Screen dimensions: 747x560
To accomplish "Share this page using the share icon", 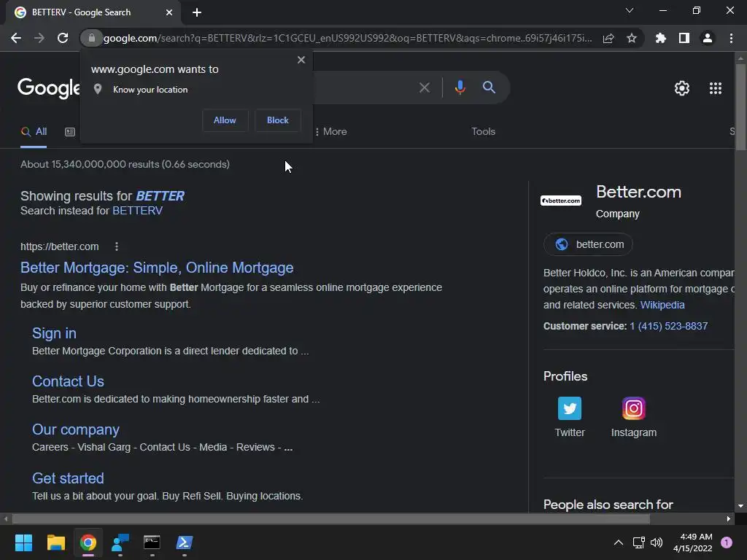I will tap(608, 38).
